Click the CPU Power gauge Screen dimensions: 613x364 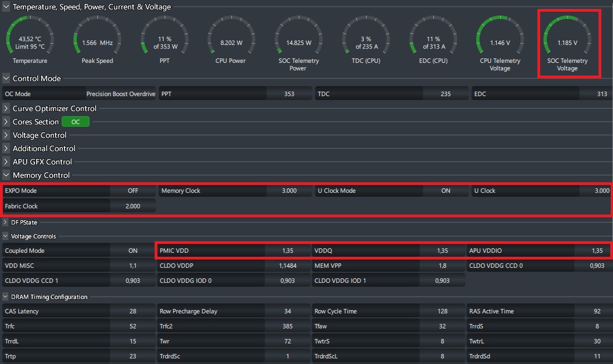231,40
